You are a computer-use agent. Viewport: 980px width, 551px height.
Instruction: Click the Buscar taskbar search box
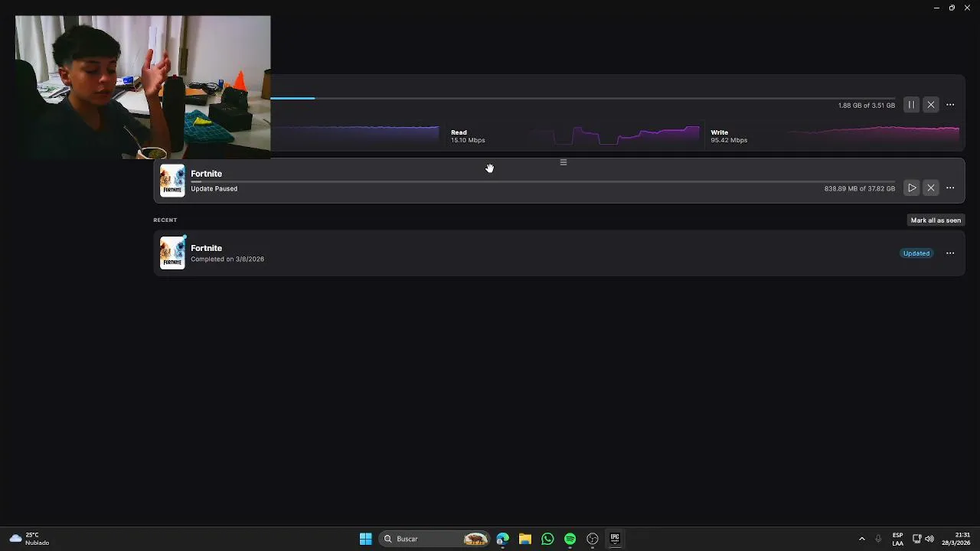433,539
